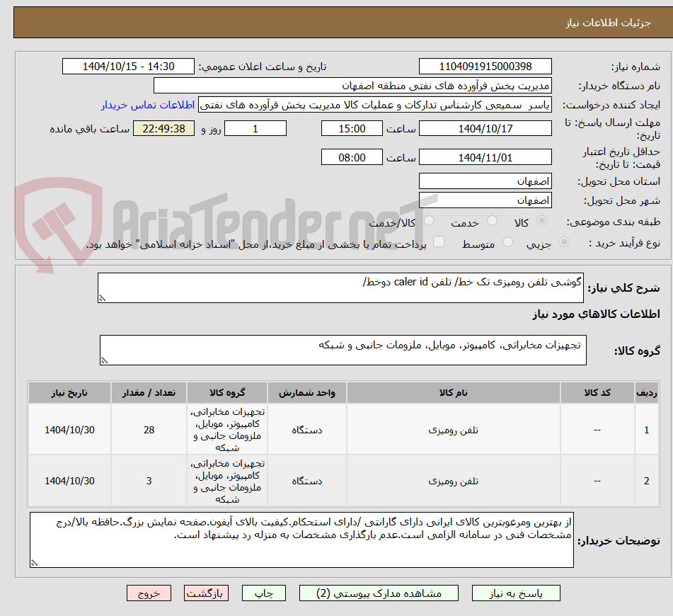Click the validity time field 08:00
Screen dimensions: 673x616
coord(352,157)
